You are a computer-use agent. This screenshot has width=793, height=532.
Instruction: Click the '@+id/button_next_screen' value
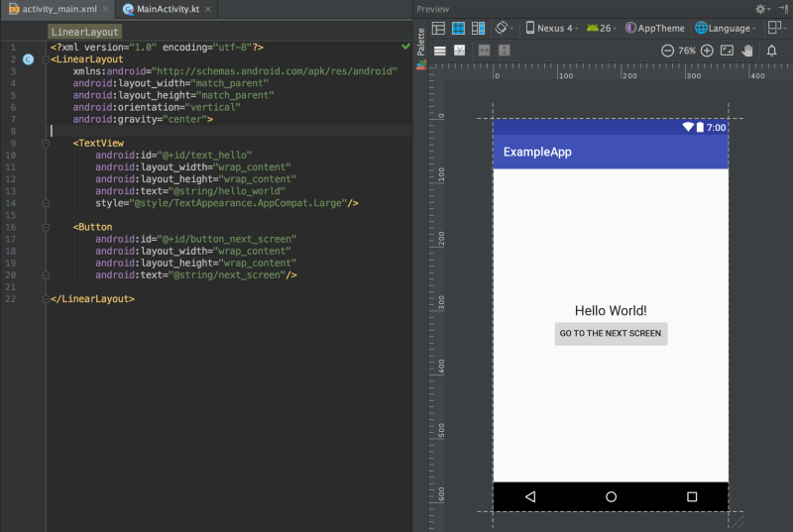click(227, 239)
